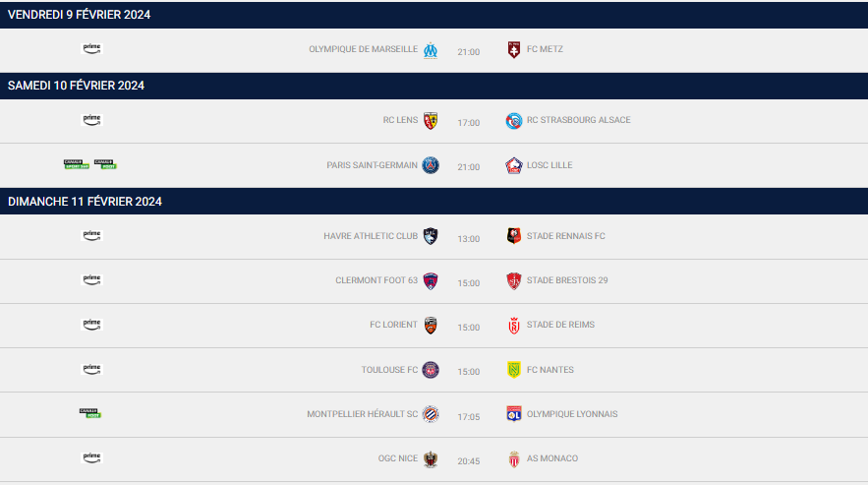The width and height of the screenshot is (868, 485).
Task: Select the AS Monaco crest icon
Action: pyautogui.click(x=513, y=458)
